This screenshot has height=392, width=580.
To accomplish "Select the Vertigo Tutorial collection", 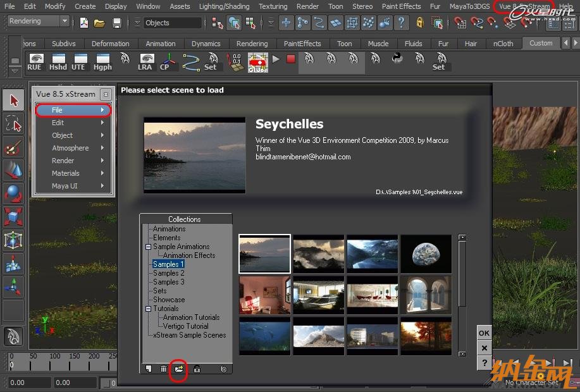I will [x=186, y=326].
